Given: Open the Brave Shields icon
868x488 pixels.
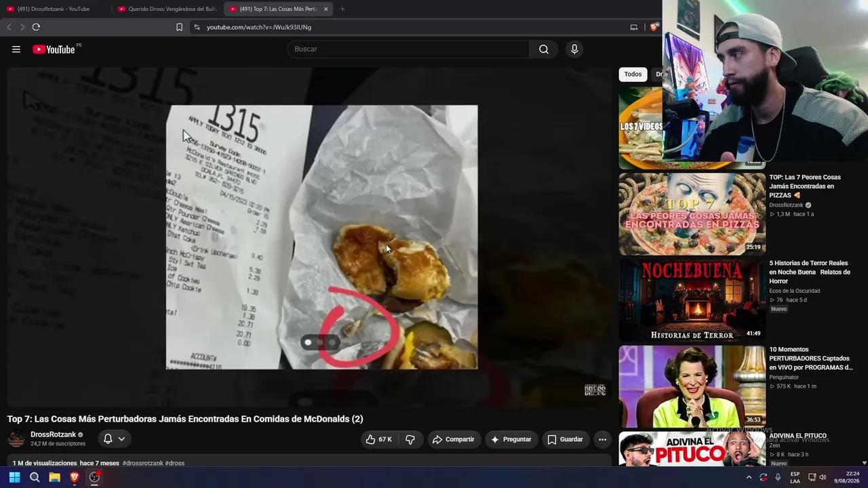Looking at the screenshot, I should tap(654, 27).
